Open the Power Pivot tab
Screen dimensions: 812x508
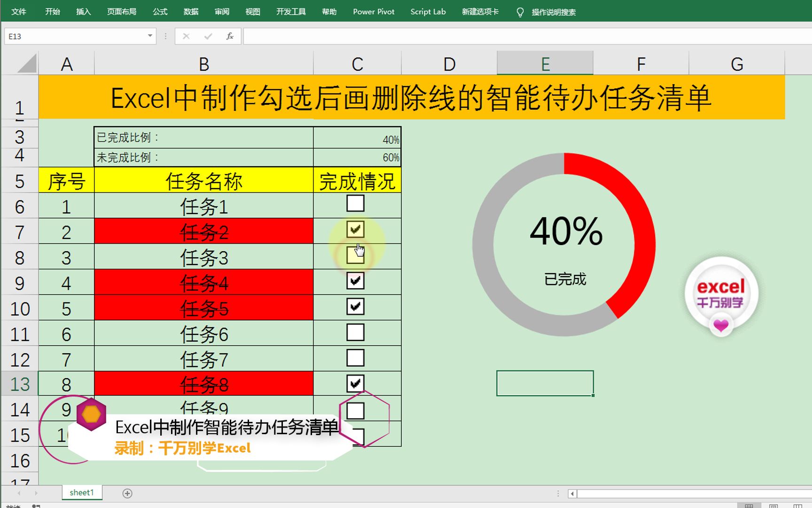374,12
